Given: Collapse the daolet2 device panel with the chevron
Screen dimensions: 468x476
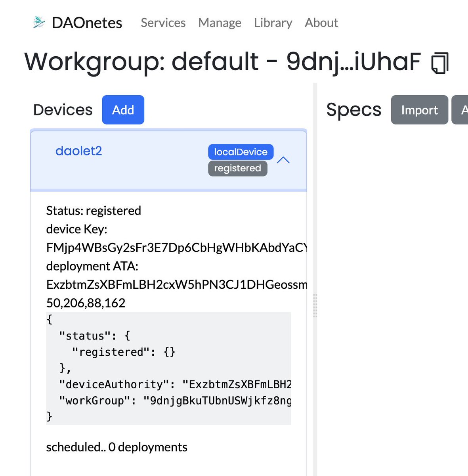Looking at the screenshot, I should coord(283,160).
